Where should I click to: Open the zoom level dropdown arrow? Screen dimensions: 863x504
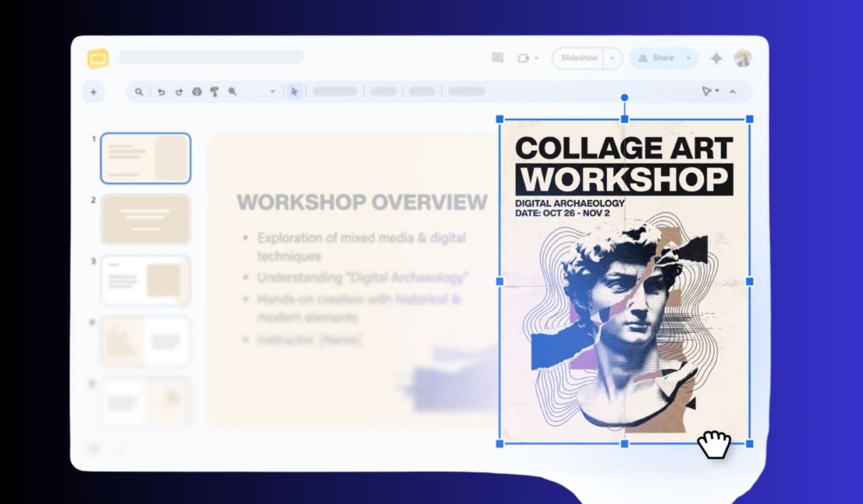[x=272, y=91]
